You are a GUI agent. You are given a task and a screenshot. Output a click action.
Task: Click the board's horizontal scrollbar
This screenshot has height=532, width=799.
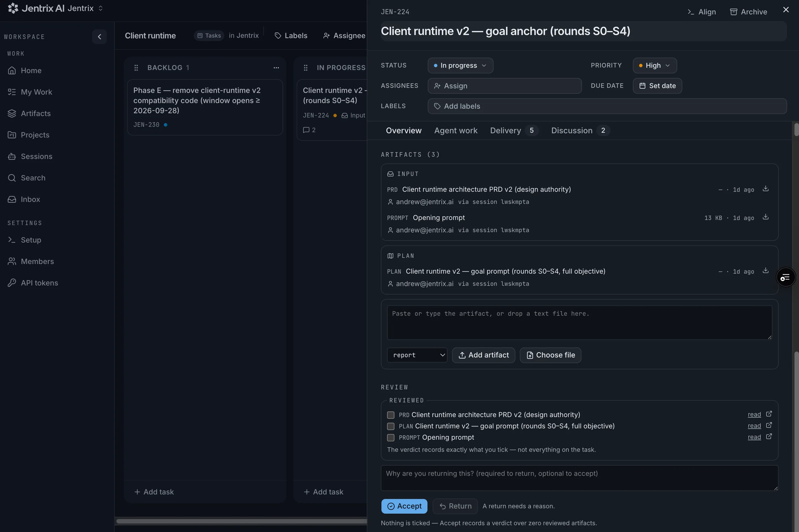(242, 521)
